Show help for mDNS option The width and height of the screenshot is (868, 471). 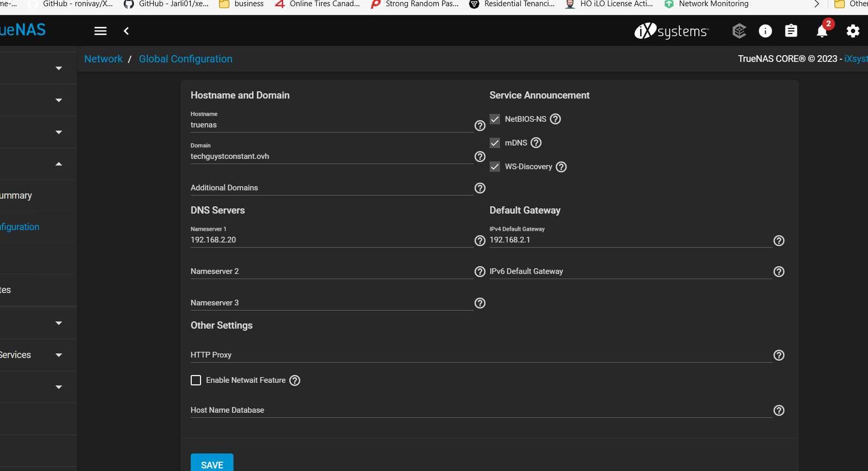pos(536,142)
